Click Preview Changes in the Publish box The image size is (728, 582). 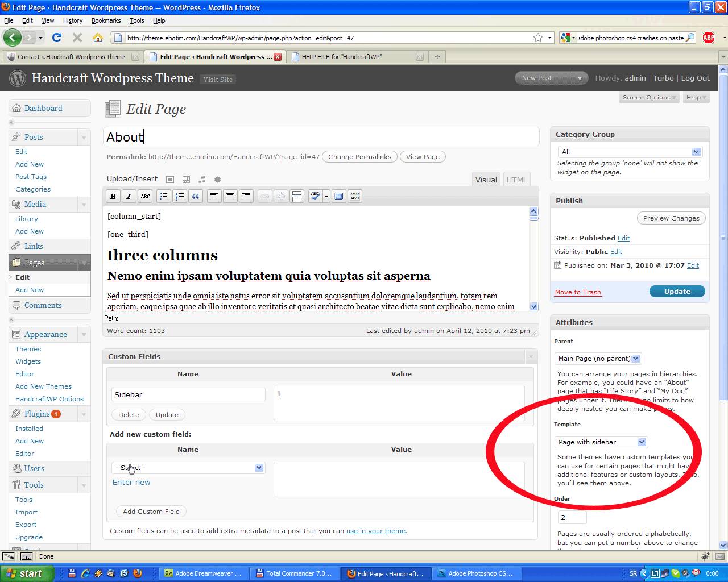pos(671,218)
